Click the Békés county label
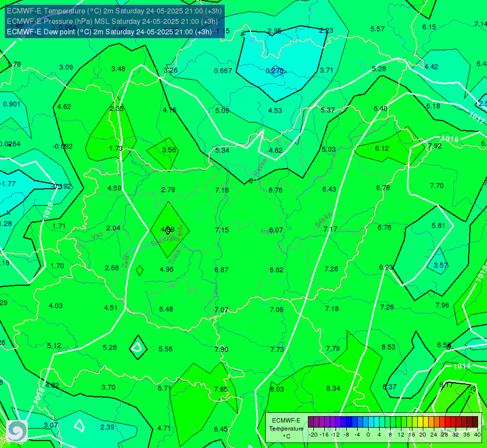Screen dimensions: 487x448 click(323, 220)
